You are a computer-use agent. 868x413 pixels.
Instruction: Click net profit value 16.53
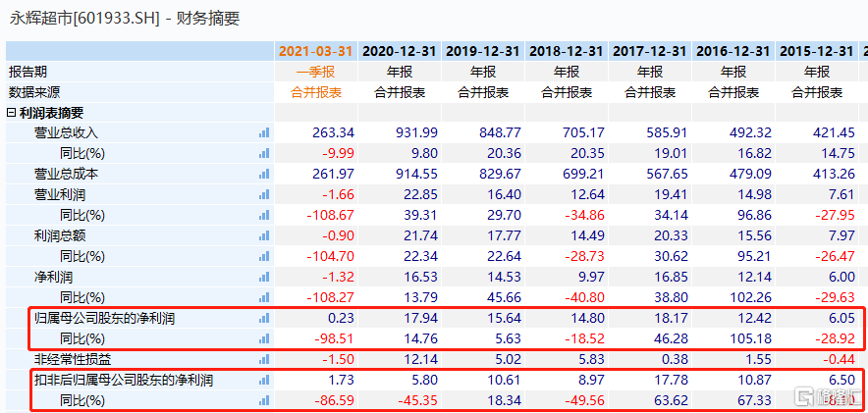pos(420,277)
